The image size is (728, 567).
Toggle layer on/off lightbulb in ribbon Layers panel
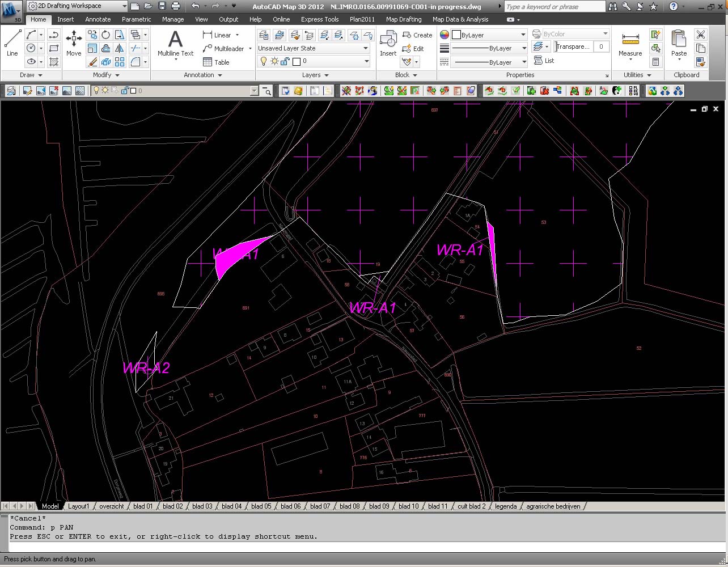(264, 61)
